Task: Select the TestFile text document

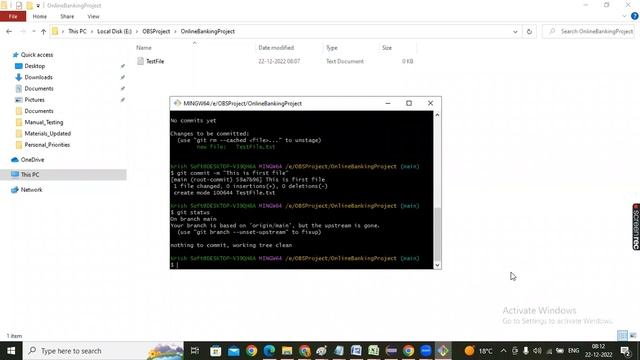Action: pyautogui.click(x=155, y=61)
